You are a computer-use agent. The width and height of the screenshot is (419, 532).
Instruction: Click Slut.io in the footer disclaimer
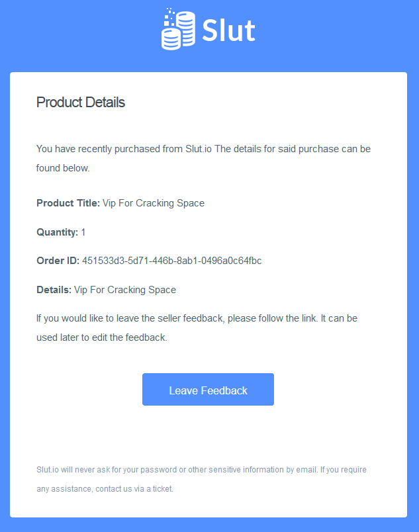coord(48,470)
